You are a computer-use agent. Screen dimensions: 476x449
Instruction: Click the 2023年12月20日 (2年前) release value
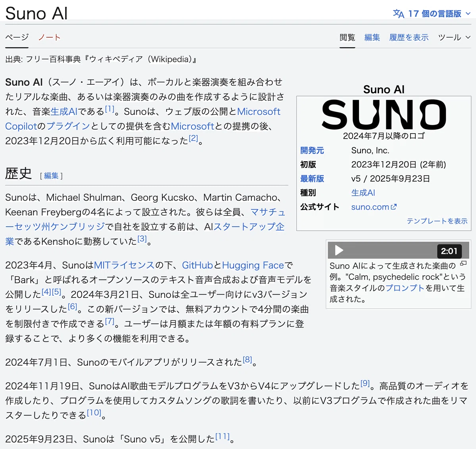click(399, 164)
